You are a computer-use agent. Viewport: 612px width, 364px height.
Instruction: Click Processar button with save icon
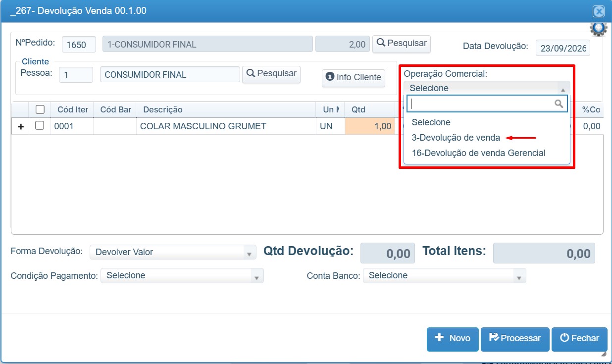pos(515,339)
